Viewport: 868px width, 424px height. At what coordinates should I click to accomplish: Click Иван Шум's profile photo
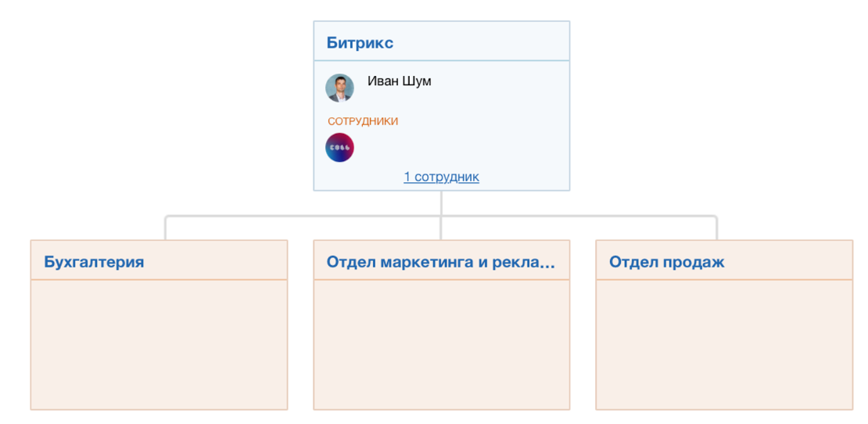click(339, 88)
